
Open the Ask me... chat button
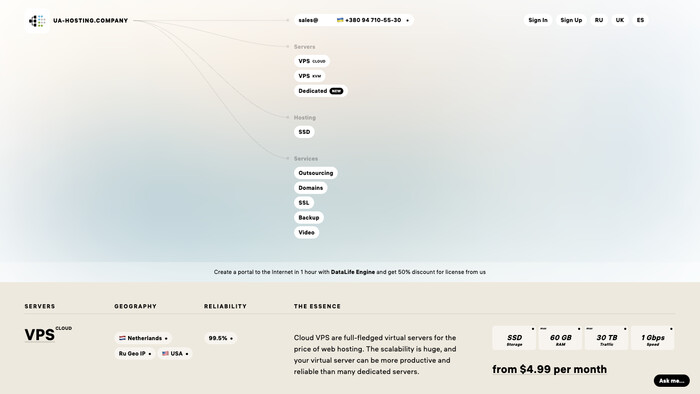671,381
